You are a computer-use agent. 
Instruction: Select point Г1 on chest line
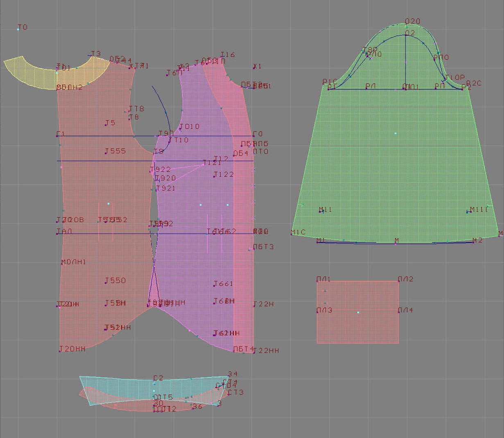tap(57, 136)
